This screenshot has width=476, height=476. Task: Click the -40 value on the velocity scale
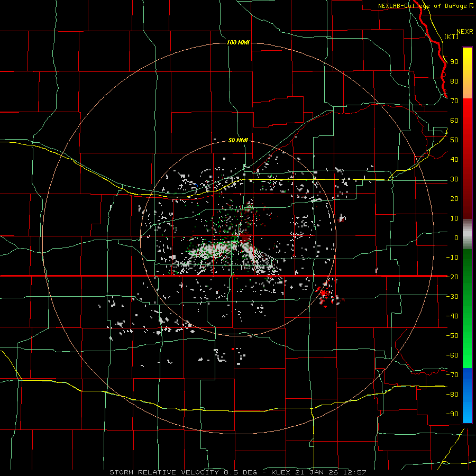(452, 316)
